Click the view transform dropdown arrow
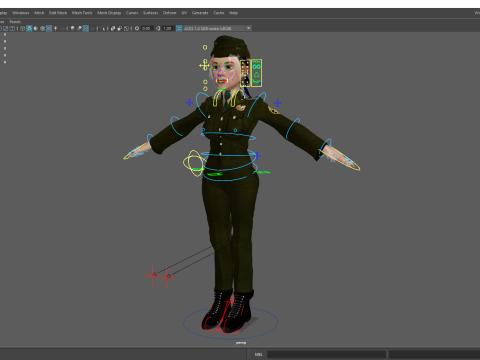Screen dimensions: 480x360 (x=248, y=28)
